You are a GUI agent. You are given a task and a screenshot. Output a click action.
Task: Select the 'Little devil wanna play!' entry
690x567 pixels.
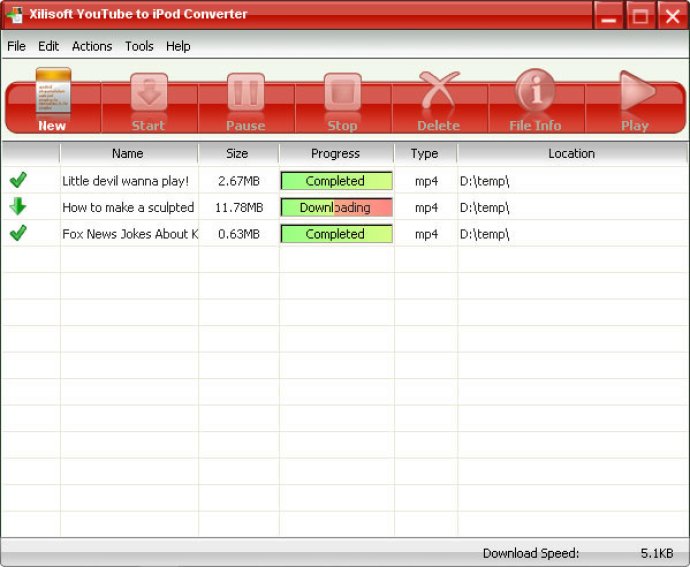(x=125, y=181)
